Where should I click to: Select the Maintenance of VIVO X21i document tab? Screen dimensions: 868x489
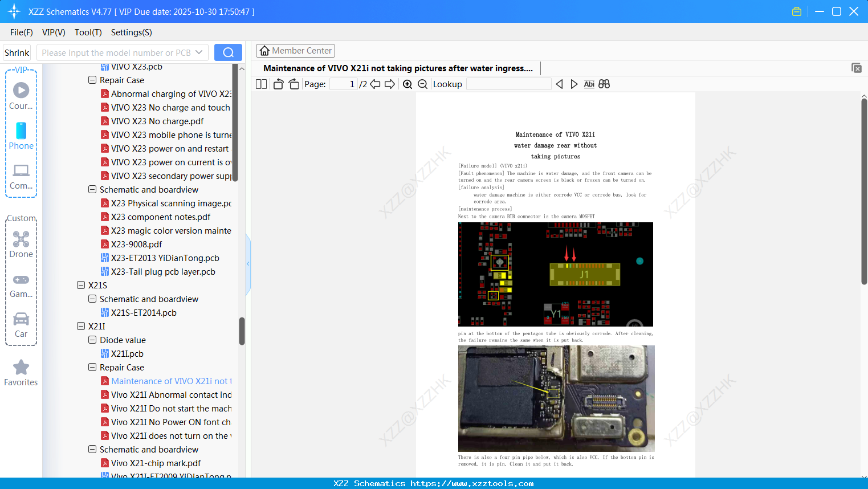[x=398, y=68]
